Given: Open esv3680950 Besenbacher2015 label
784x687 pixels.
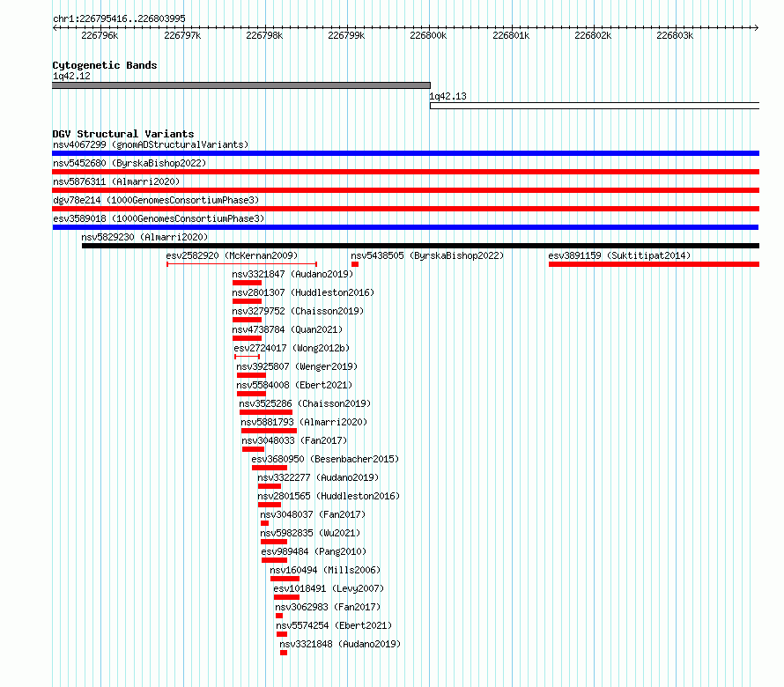Looking at the screenshot, I should click(x=325, y=459).
